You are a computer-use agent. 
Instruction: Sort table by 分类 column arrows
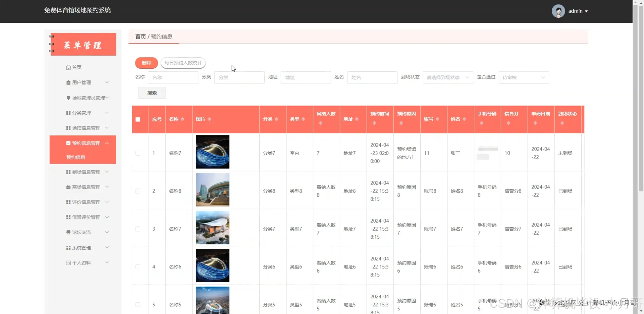pyautogui.click(x=276, y=119)
